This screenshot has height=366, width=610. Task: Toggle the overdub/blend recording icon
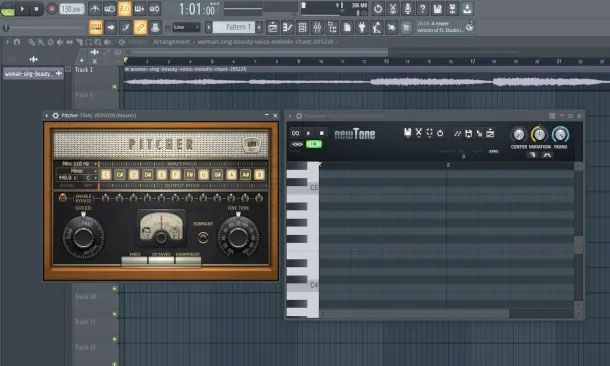pos(139,9)
